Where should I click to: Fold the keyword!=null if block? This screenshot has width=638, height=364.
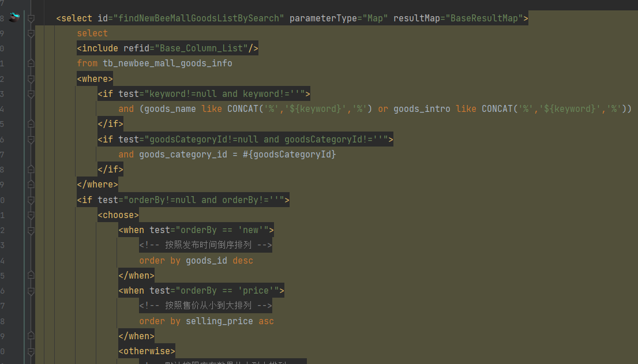click(x=31, y=94)
